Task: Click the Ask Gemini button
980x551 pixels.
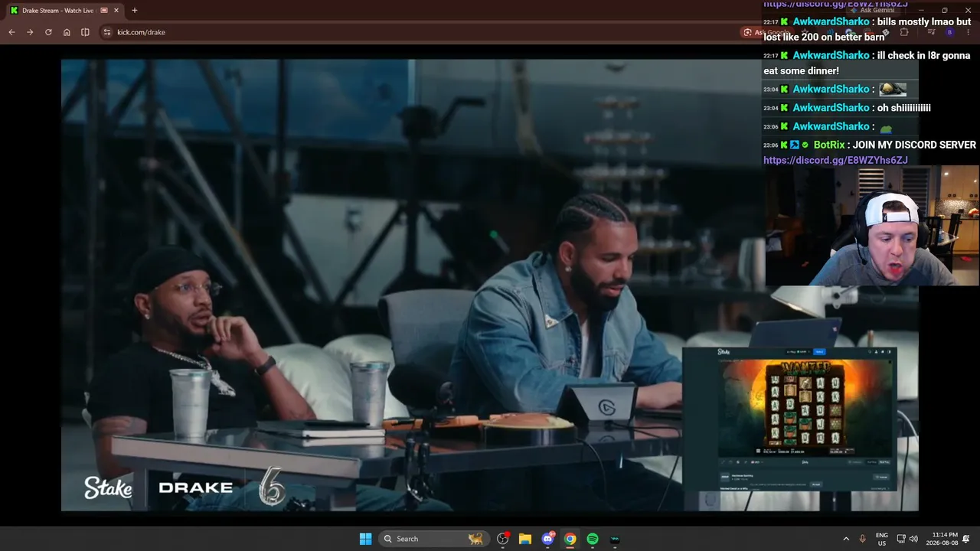Action: pyautogui.click(x=872, y=11)
